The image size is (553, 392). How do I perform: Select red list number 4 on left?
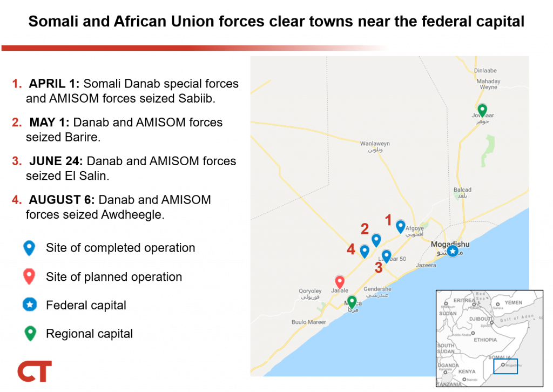pyautogui.click(x=17, y=200)
